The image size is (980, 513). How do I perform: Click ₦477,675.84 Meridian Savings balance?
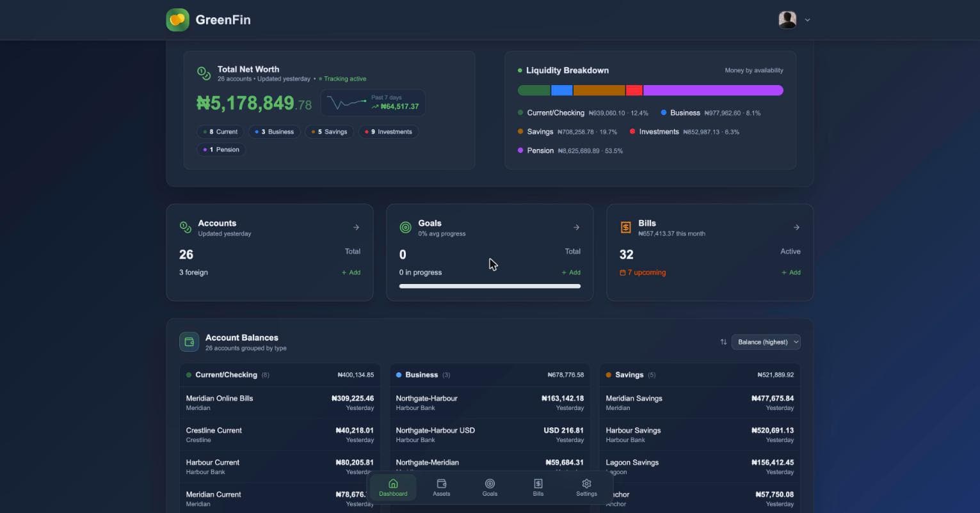pyautogui.click(x=773, y=399)
